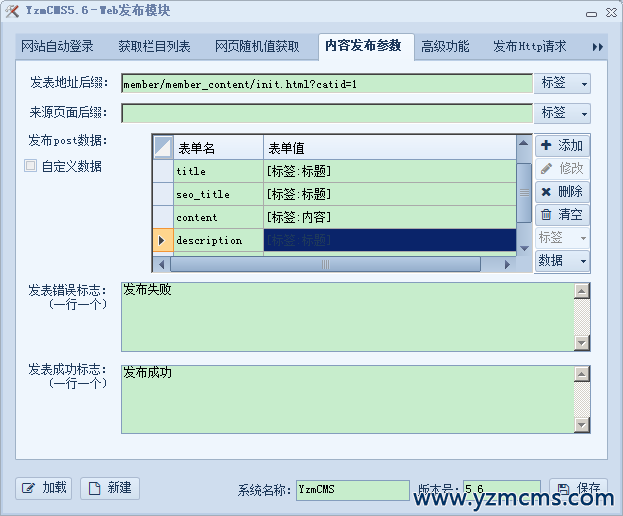Click scroll down arrow in 发表成功标志 box
The image size is (623, 516).
(582, 425)
